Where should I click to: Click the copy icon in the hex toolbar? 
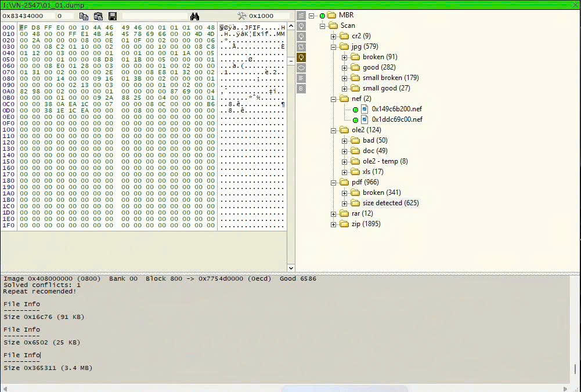84,16
